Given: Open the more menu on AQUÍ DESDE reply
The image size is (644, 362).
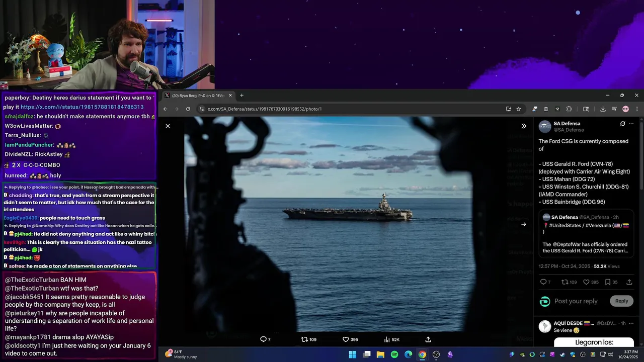Looking at the screenshot, I should click(631, 323).
